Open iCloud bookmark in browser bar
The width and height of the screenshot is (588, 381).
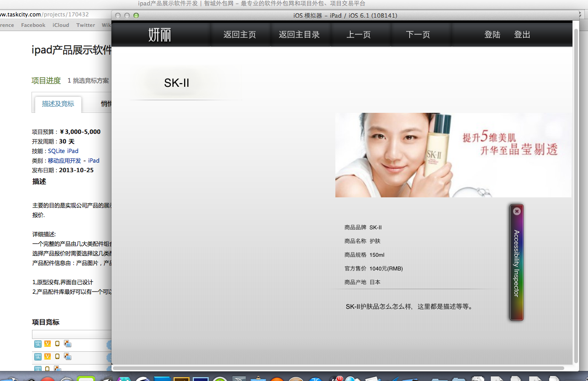click(61, 25)
